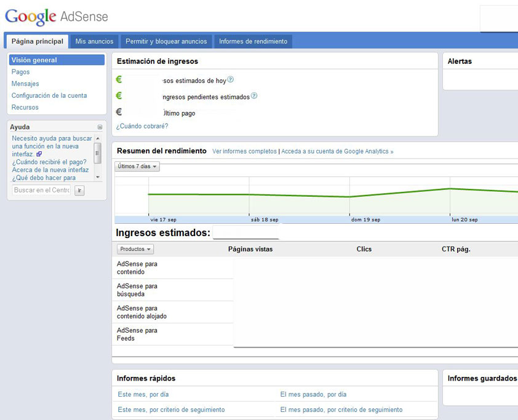Click 'Necesito ayuda para buscar una función' link
The width and height of the screenshot is (518, 420).
click(52, 146)
